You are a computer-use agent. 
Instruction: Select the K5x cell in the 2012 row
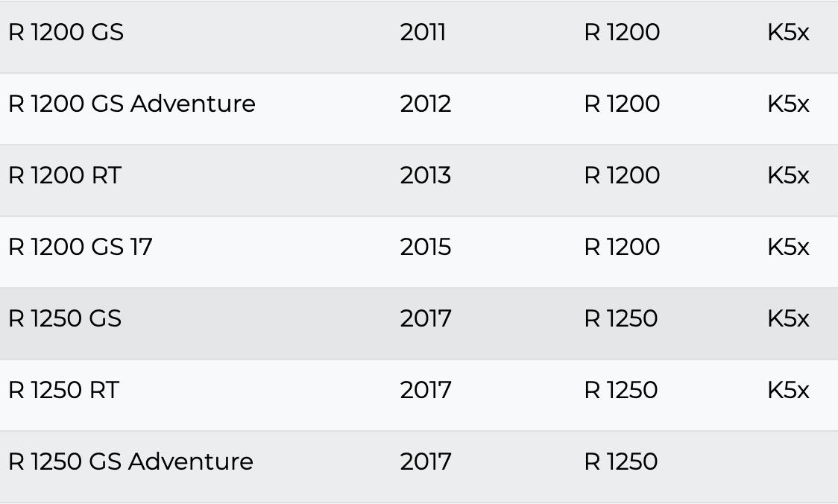click(x=787, y=104)
